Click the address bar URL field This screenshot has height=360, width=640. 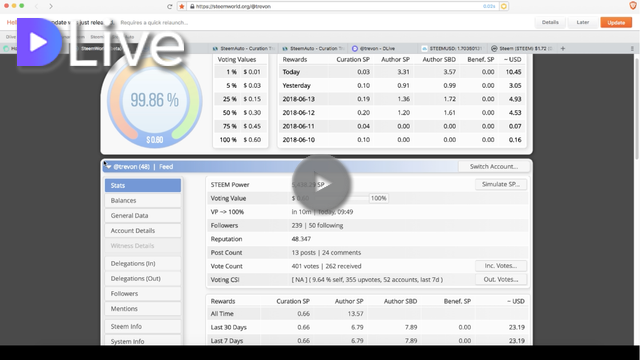pyautogui.click(x=341, y=6)
